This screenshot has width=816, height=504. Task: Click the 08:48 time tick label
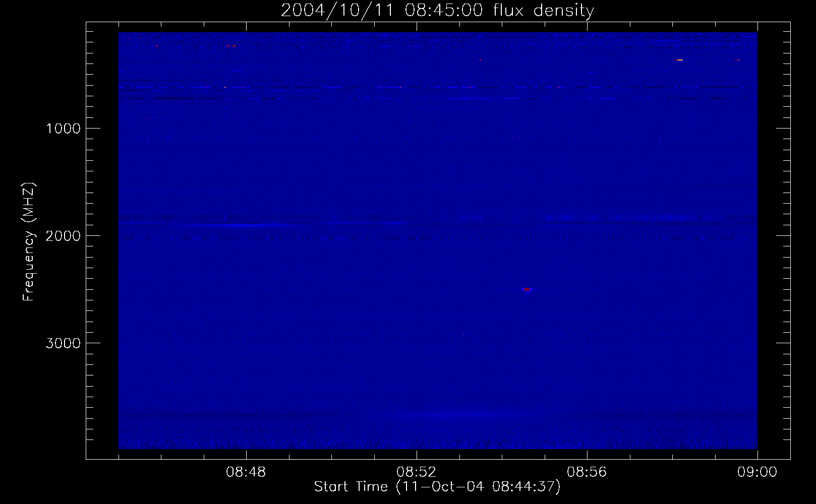[246, 472]
